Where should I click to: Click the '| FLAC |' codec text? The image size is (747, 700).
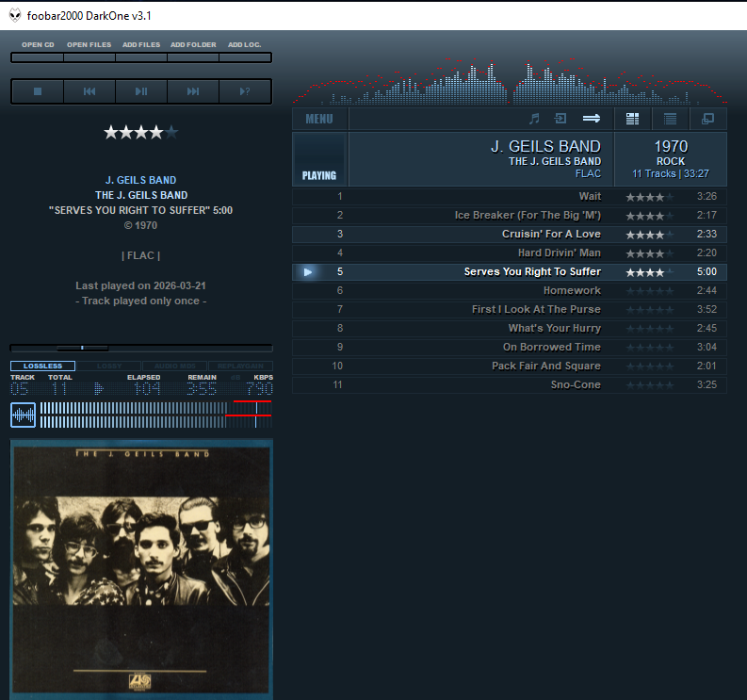pyautogui.click(x=140, y=256)
